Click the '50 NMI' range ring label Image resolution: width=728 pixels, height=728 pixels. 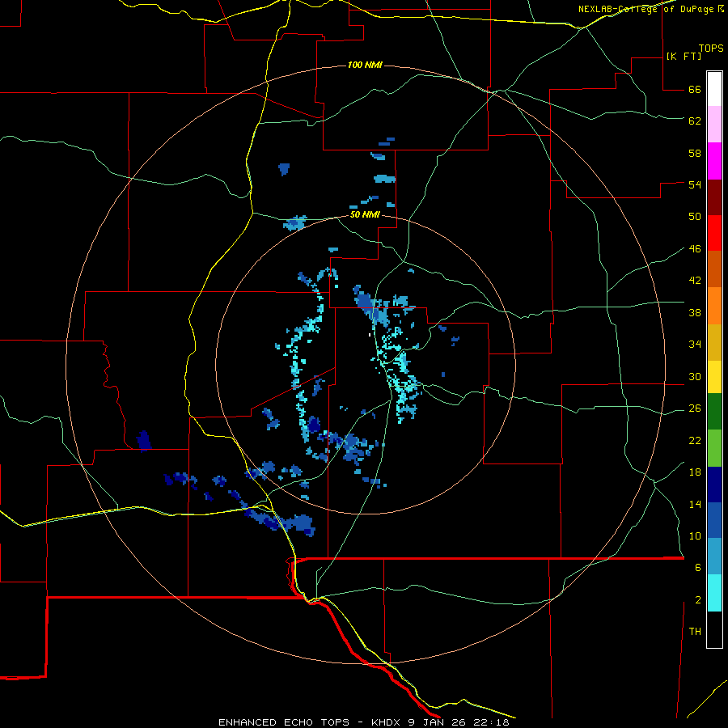tap(365, 214)
